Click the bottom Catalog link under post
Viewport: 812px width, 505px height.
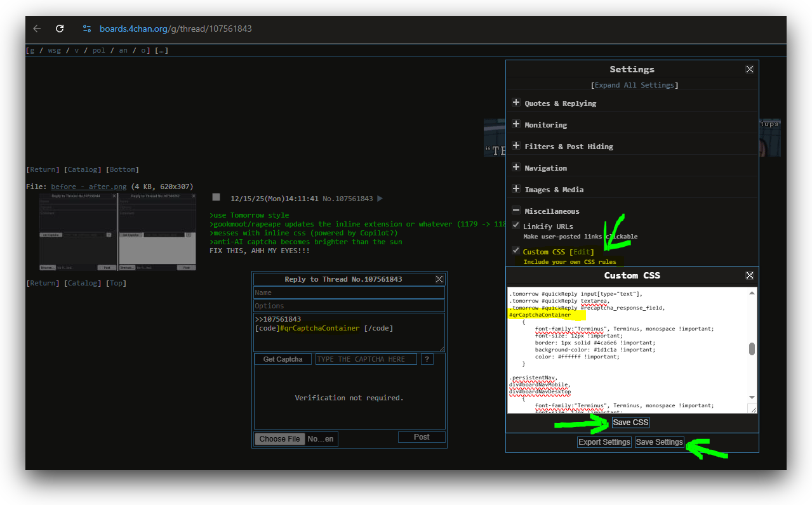83,283
